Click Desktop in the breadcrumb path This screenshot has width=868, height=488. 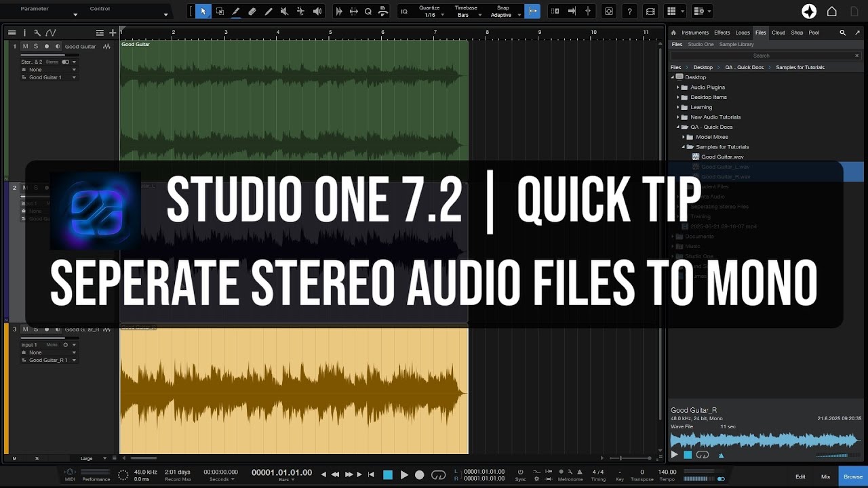pos(703,67)
